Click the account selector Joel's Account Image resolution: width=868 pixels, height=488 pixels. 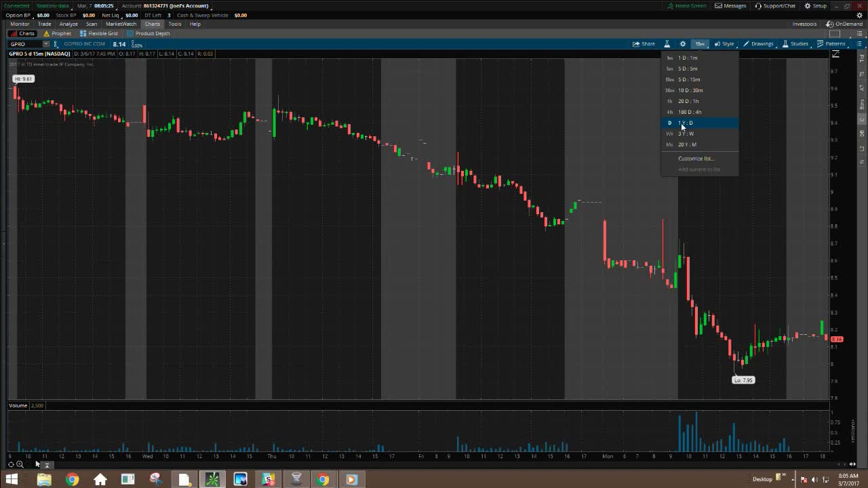[x=176, y=5]
